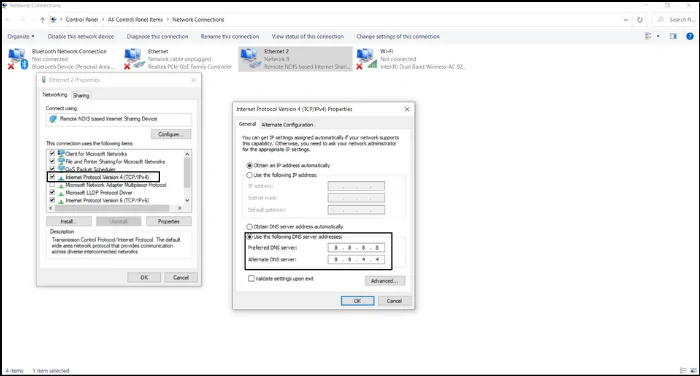Click the large icons view icon in status bar
The image size is (700, 376).
pos(693,371)
